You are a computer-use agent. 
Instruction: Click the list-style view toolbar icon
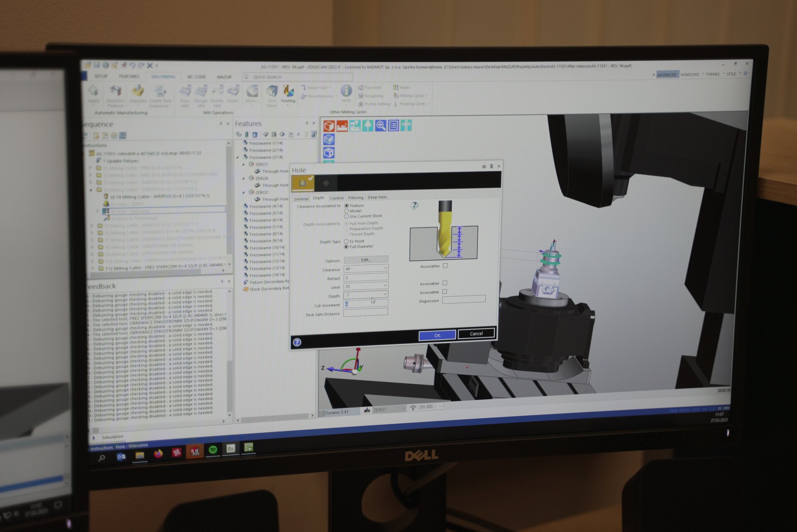pos(393,125)
